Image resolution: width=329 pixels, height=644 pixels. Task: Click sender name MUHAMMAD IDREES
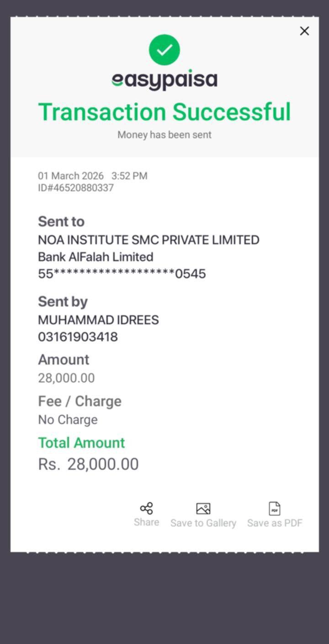(x=98, y=320)
